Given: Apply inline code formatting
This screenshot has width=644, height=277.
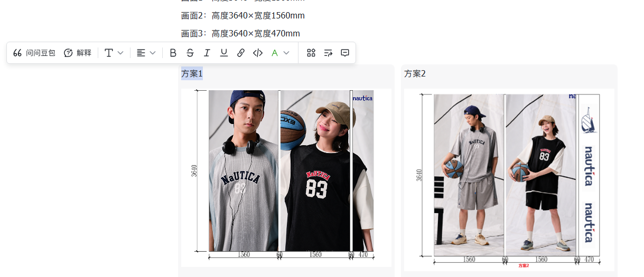Looking at the screenshot, I should point(257,53).
